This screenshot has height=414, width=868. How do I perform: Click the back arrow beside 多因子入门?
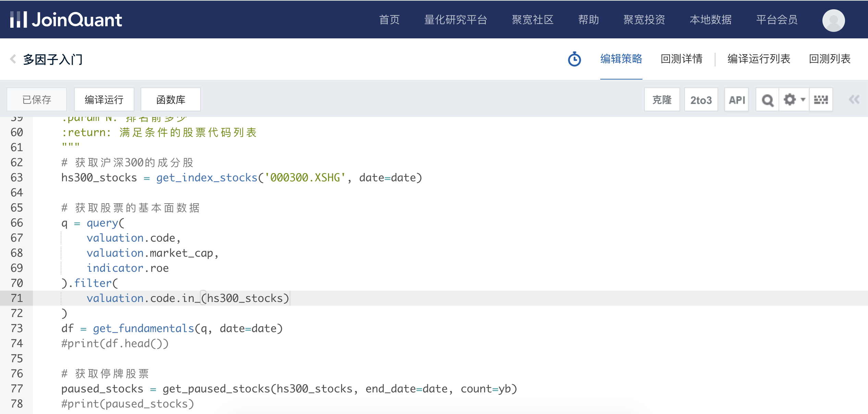pos(13,59)
